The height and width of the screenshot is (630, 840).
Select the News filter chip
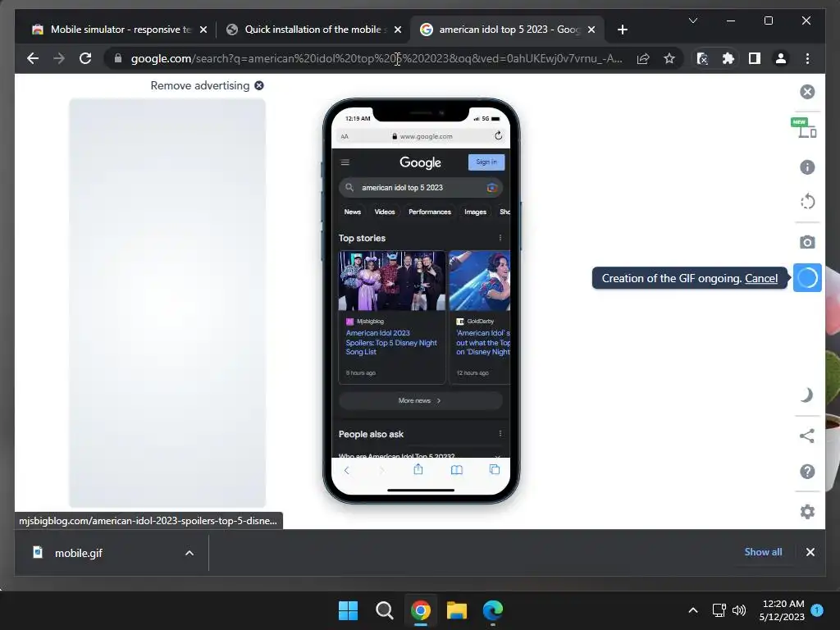click(352, 212)
